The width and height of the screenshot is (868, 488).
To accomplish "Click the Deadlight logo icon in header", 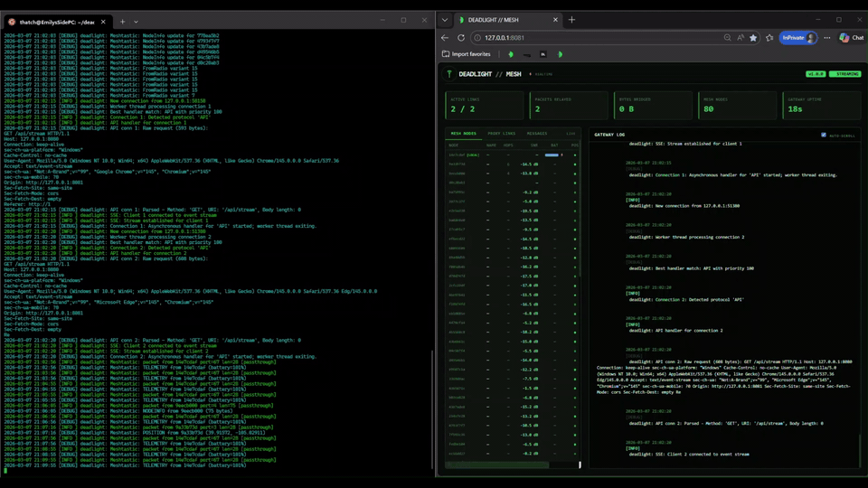I will [449, 74].
